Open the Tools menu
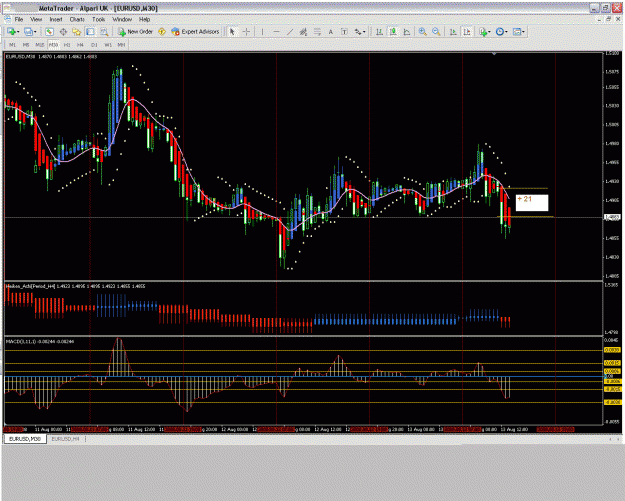The width and height of the screenshot is (625, 501). click(x=98, y=19)
